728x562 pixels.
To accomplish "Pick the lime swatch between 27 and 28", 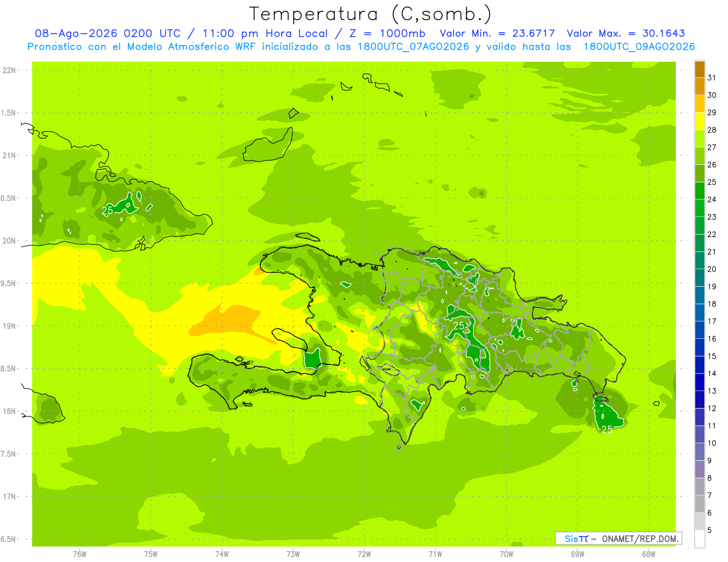I will coord(699,139).
